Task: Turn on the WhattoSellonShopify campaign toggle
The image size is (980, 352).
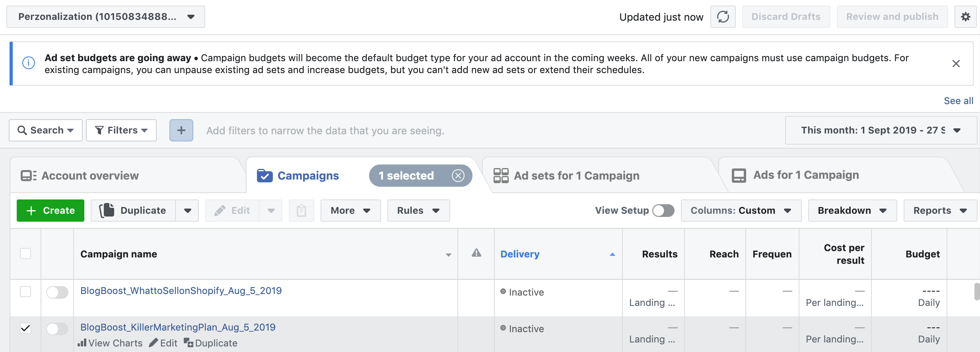Action: coord(57,292)
